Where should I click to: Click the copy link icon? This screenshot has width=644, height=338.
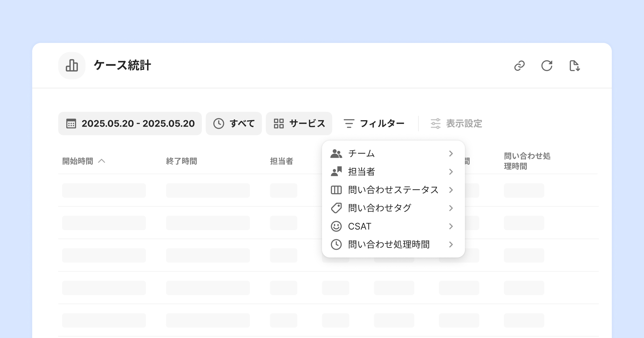click(519, 66)
